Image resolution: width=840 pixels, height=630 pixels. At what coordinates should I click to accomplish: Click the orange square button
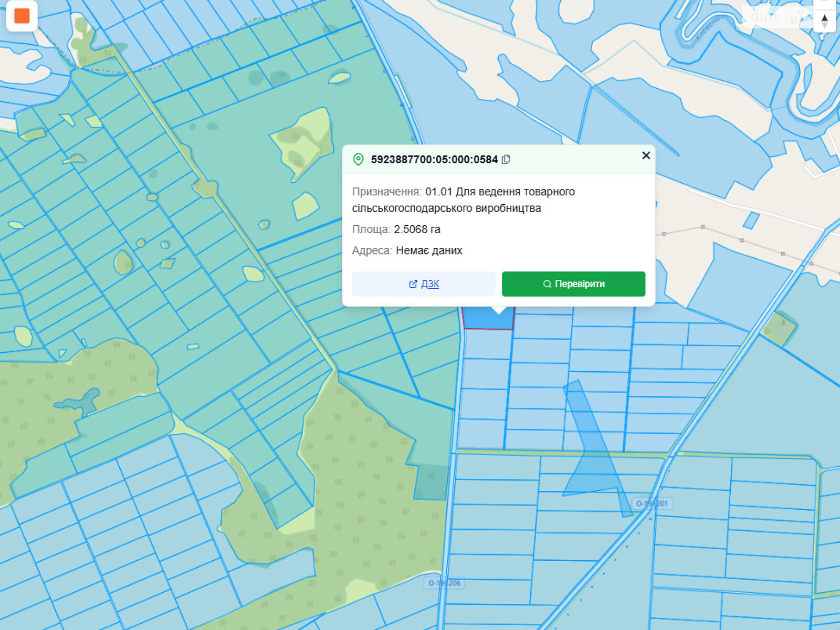coord(22,16)
